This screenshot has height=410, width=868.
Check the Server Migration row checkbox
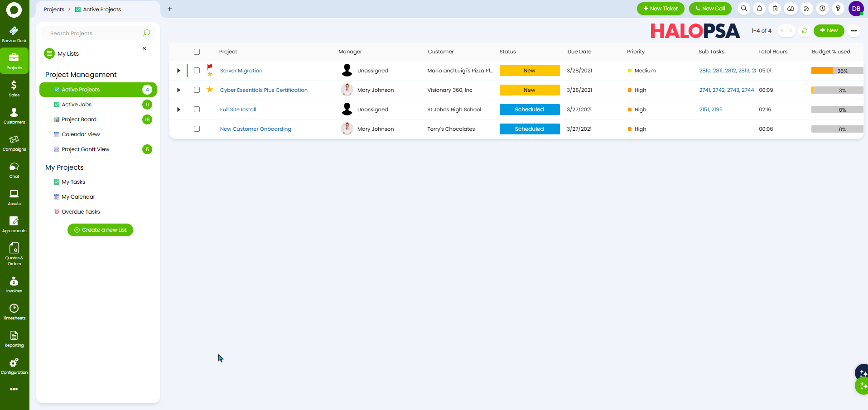coord(197,71)
